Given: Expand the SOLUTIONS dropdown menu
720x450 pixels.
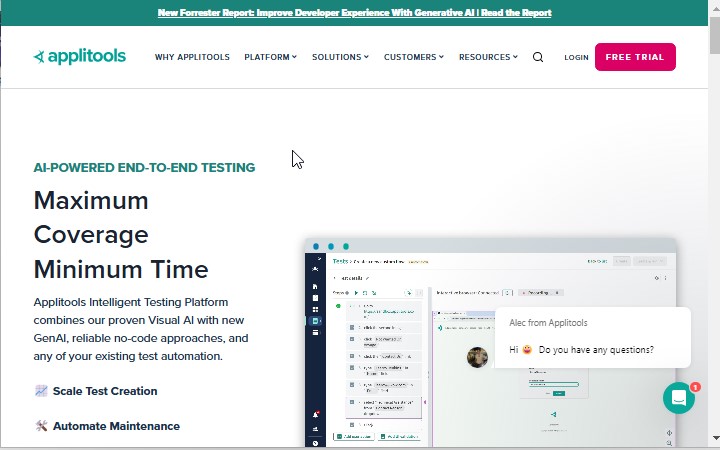Looking at the screenshot, I should (x=340, y=57).
